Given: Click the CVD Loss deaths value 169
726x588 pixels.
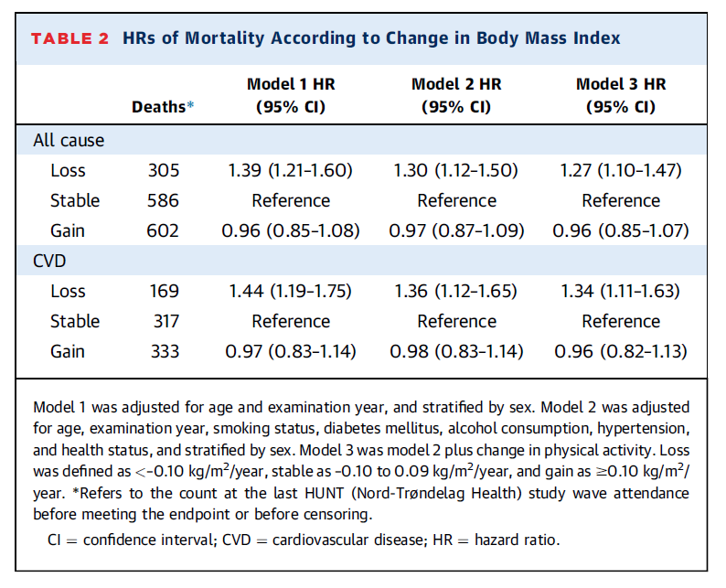Looking at the screenshot, I should pyautogui.click(x=164, y=292).
